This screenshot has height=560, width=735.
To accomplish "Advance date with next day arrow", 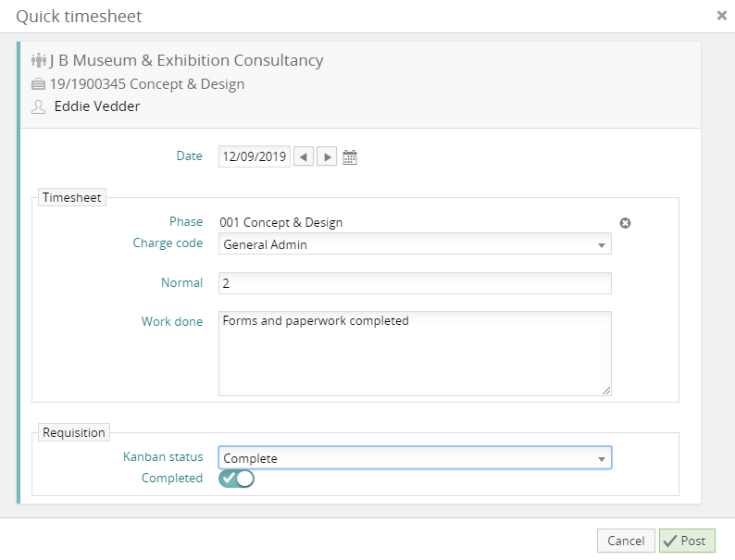I will pos(326,157).
